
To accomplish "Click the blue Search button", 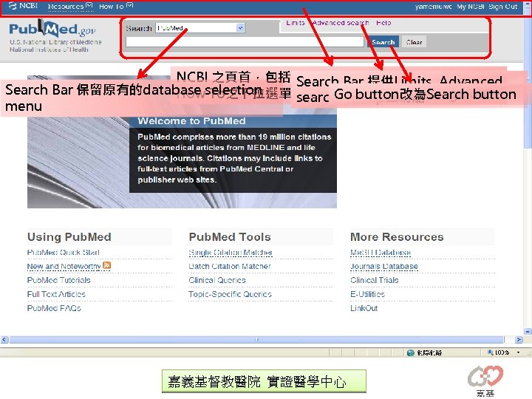I will pyautogui.click(x=383, y=42).
